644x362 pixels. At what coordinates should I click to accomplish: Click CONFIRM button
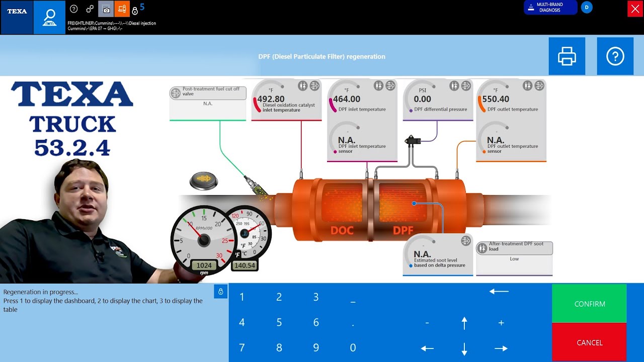589,304
